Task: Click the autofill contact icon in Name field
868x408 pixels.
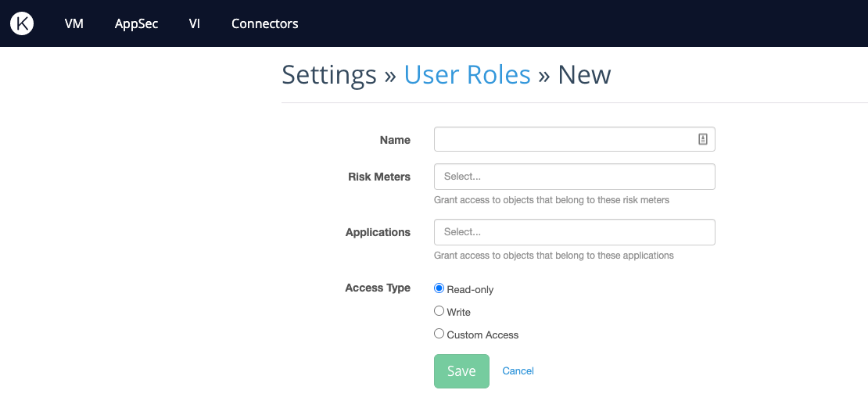Action: [x=702, y=139]
